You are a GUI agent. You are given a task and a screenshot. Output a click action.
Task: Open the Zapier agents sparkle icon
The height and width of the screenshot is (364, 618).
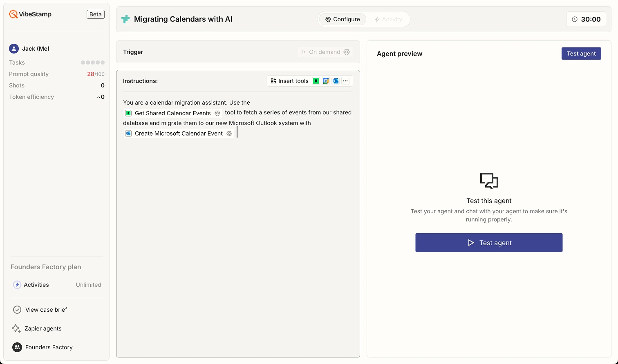[16, 328]
